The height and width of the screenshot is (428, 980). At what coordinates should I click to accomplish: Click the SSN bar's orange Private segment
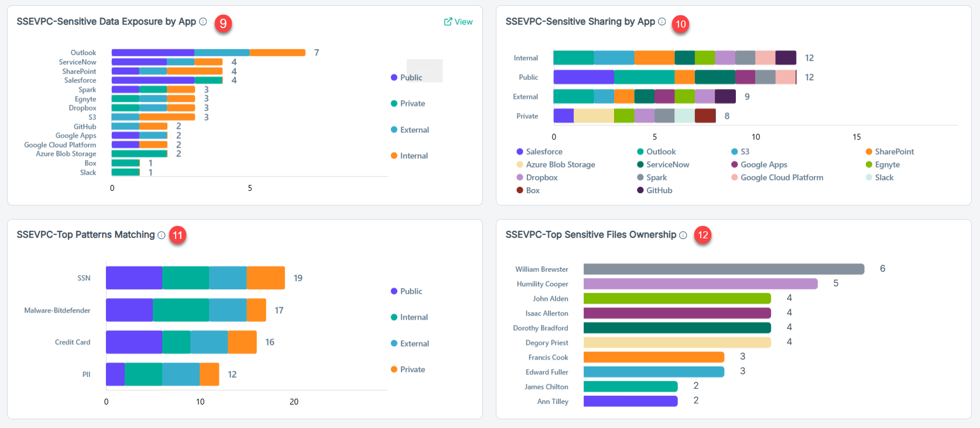[x=266, y=278]
